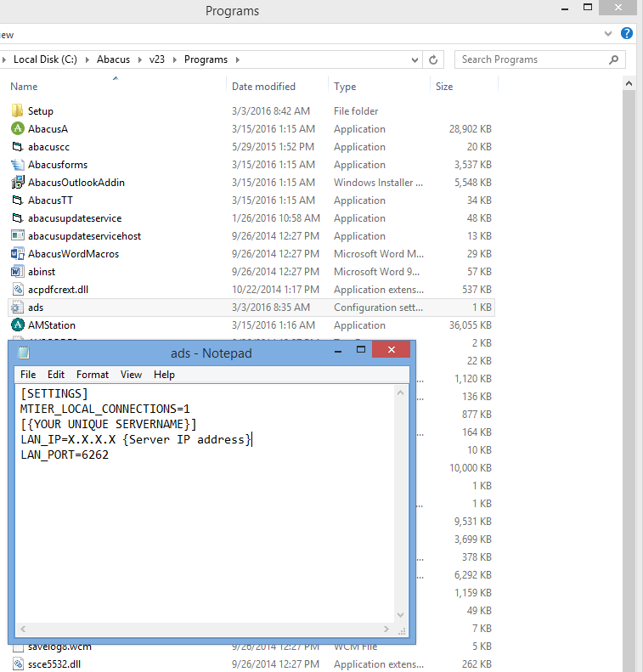Open the Notepad Edit menu
Screen dimensions: 643x672
[x=56, y=375]
